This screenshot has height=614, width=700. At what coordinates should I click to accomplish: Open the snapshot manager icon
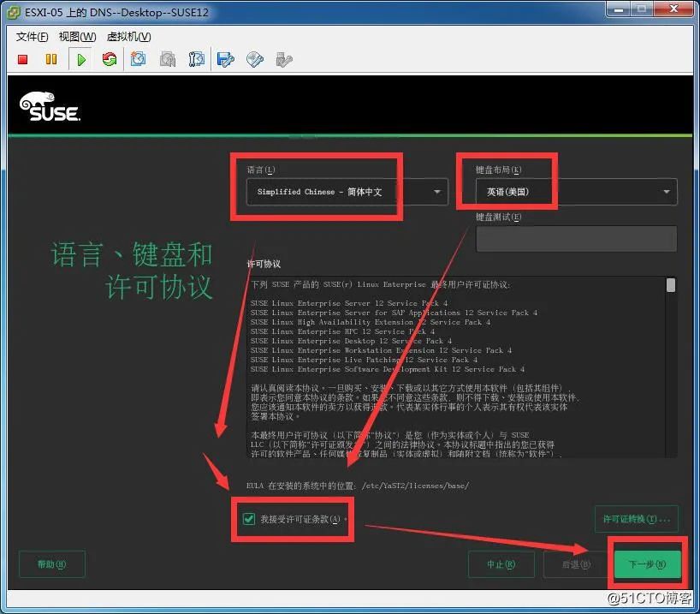pos(197,59)
